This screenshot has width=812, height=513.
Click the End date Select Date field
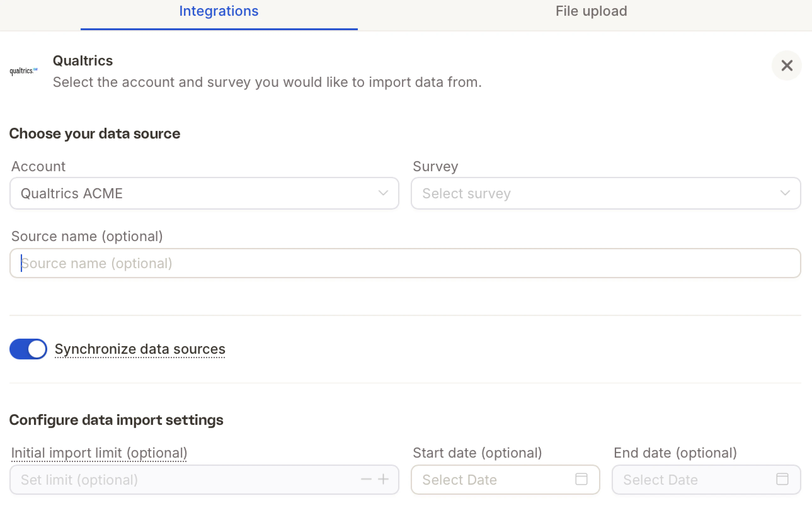[706, 479]
